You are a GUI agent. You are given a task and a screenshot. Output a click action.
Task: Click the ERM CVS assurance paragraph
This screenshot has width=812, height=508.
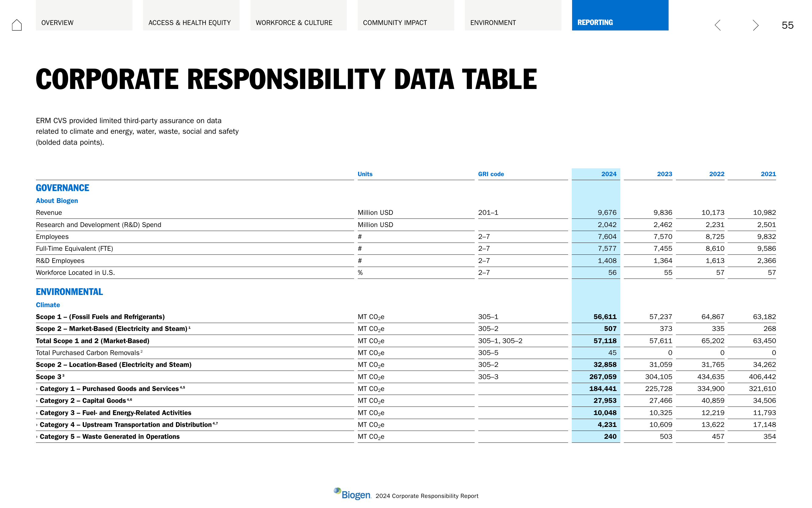[x=137, y=131]
